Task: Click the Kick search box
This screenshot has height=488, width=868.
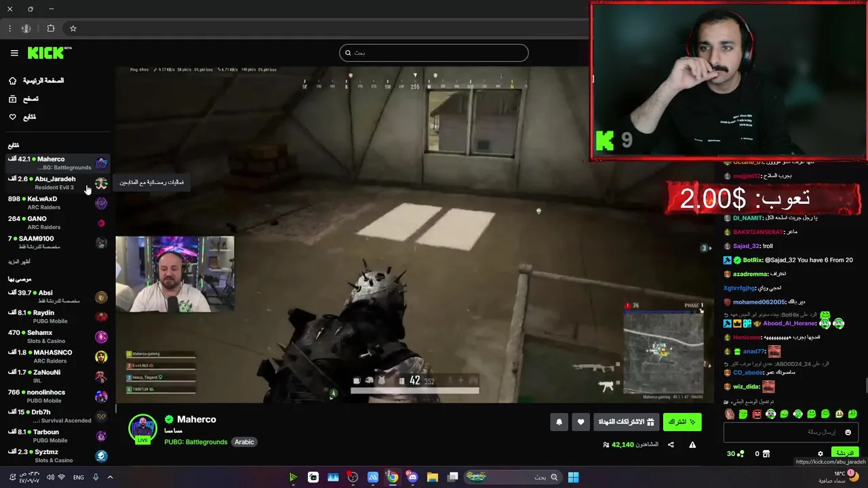Action: click(434, 53)
